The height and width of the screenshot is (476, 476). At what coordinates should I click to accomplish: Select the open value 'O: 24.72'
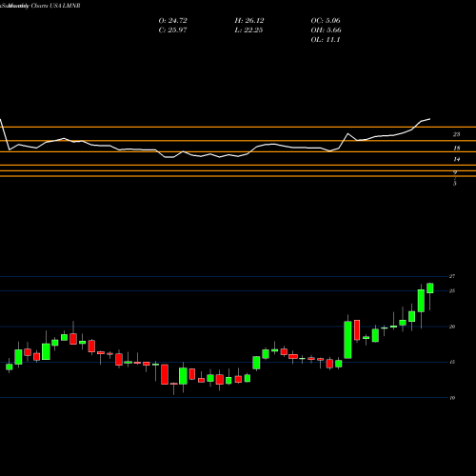[172, 21]
